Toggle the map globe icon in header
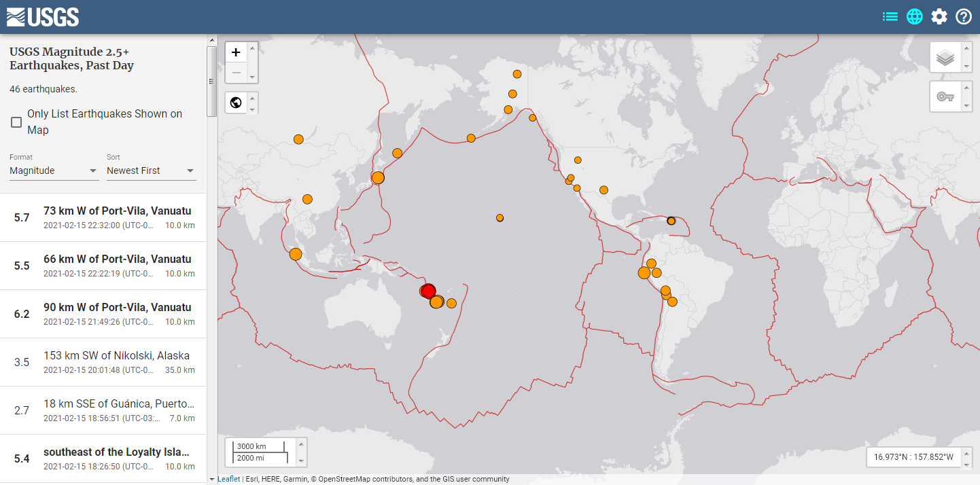This screenshot has height=485, width=980. 915,17
